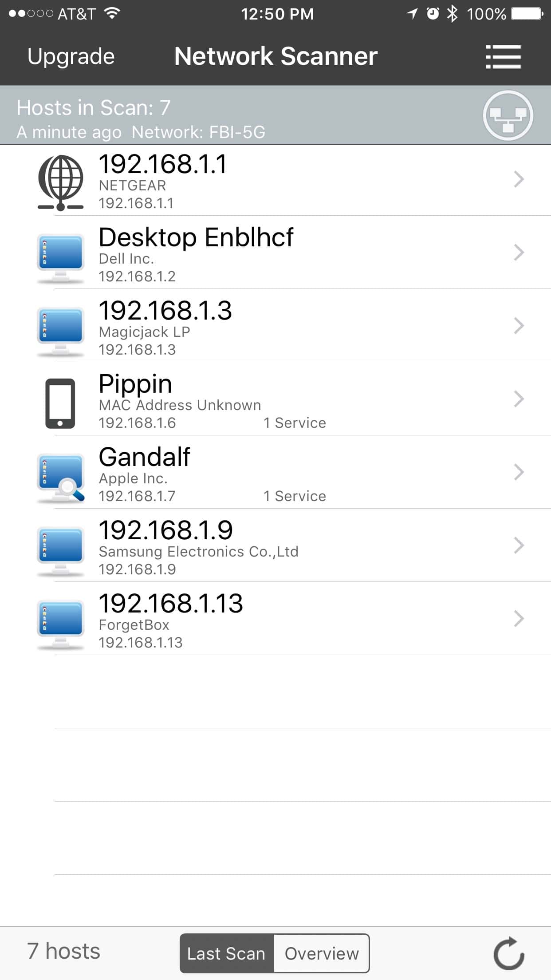
Task: Switch to the Overview segment
Action: (x=322, y=953)
